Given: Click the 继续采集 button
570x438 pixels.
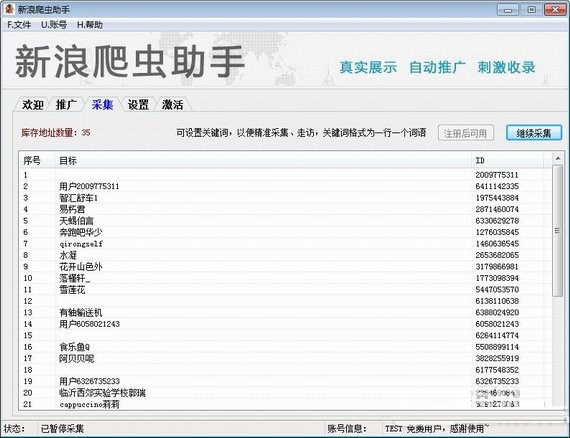Looking at the screenshot, I should (x=534, y=133).
